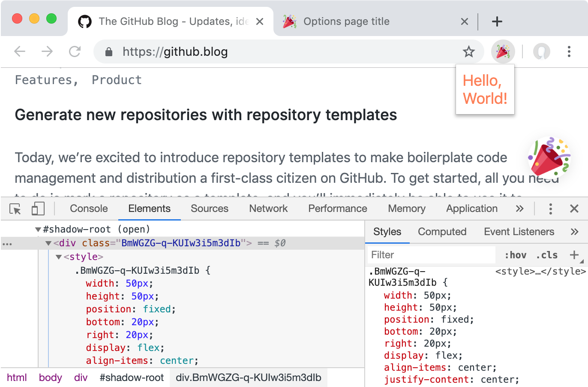Toggle the device toolbar icon

coord(38,209)
